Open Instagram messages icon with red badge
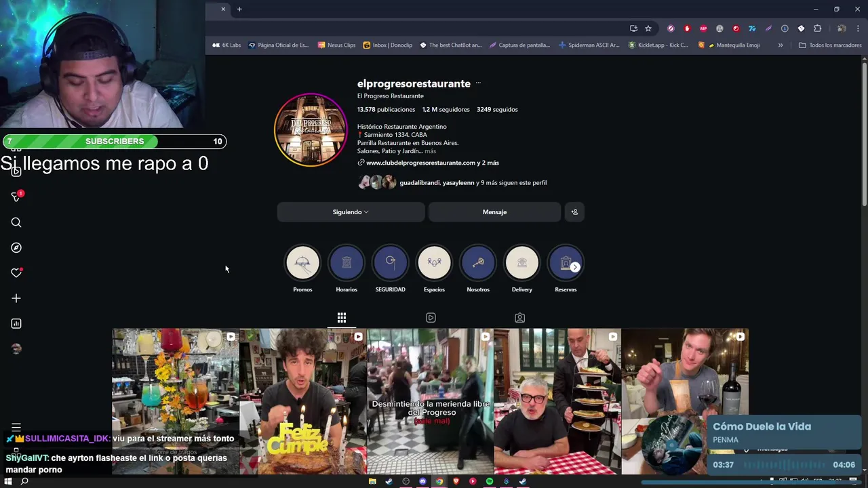This screenshot has width=868, height=488. (x=16, y=197)
